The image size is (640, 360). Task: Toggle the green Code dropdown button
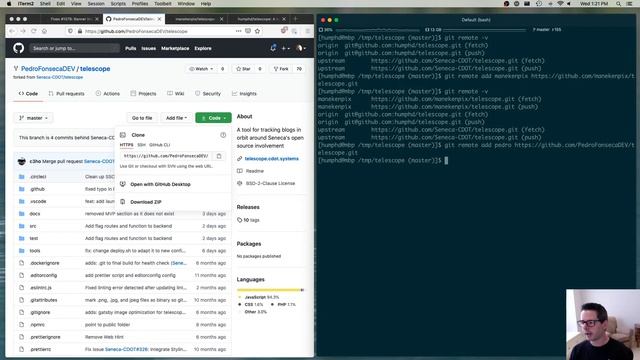(213, 118)
